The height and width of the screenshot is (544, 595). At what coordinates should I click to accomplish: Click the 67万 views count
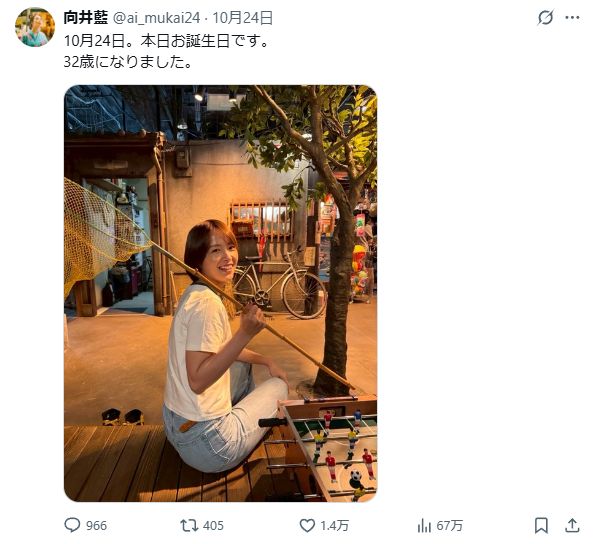(450, 526)
